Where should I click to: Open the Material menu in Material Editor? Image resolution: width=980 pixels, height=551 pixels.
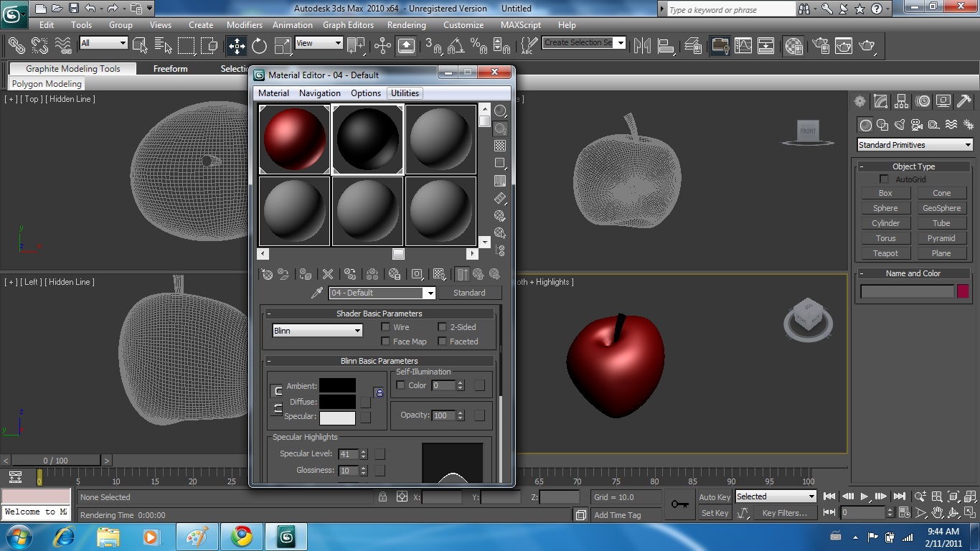(273, 93)
